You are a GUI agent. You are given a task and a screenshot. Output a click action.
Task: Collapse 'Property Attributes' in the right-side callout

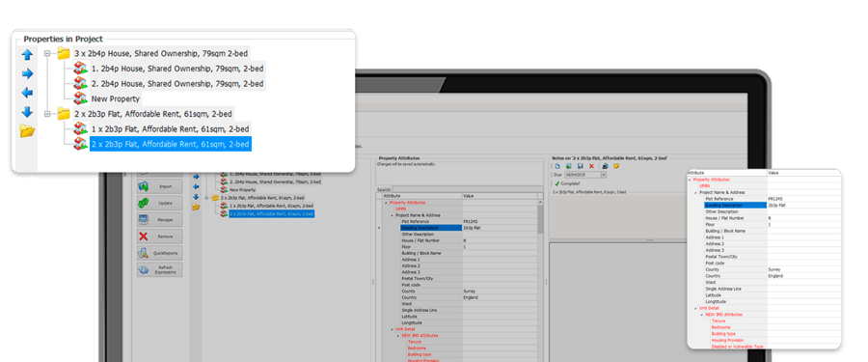pos(690,180)
